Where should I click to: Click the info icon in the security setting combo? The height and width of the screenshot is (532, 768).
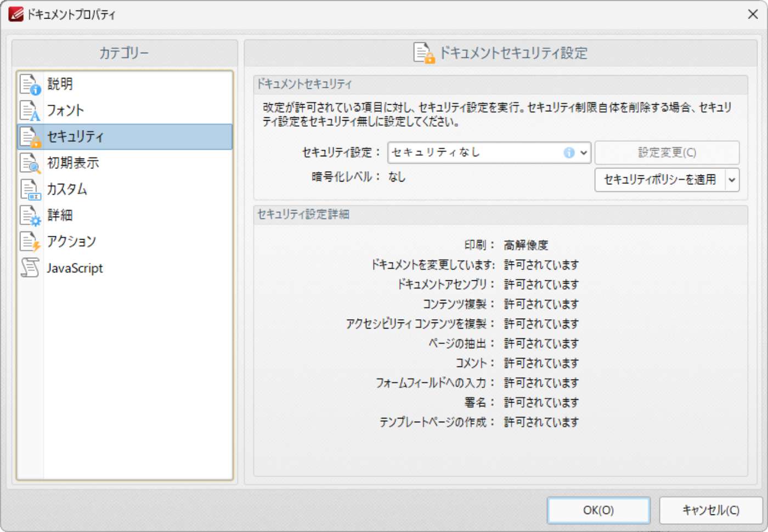(569, 152)
